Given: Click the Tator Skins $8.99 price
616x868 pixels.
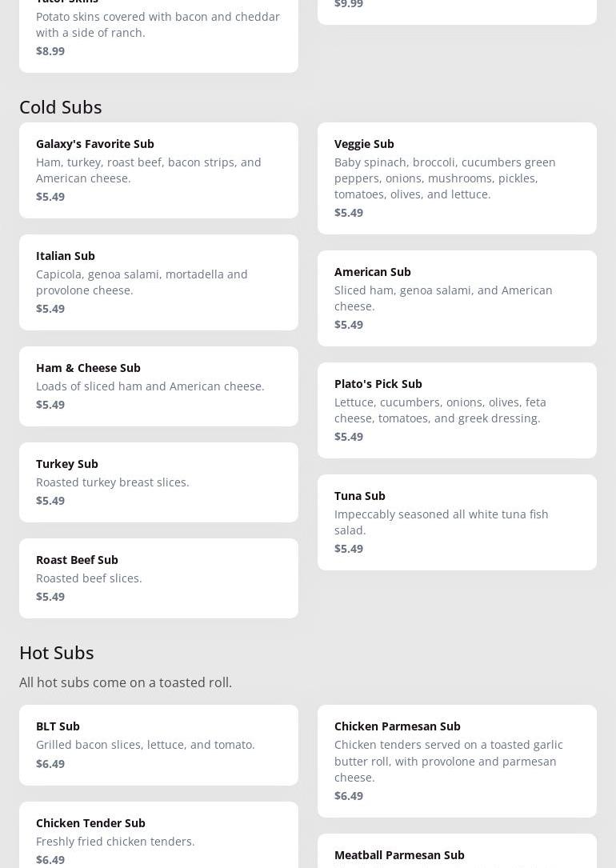Looking at the screenshot, I should click(50, 50).
